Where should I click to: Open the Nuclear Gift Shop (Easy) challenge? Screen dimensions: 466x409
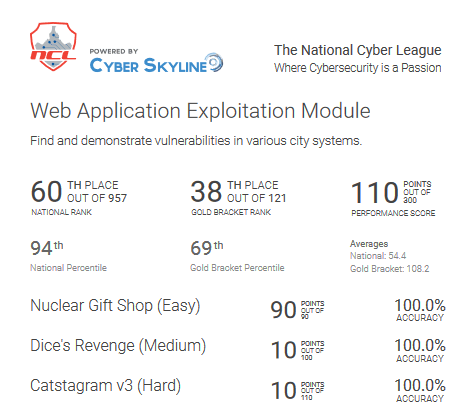click(x=115, y=306)
